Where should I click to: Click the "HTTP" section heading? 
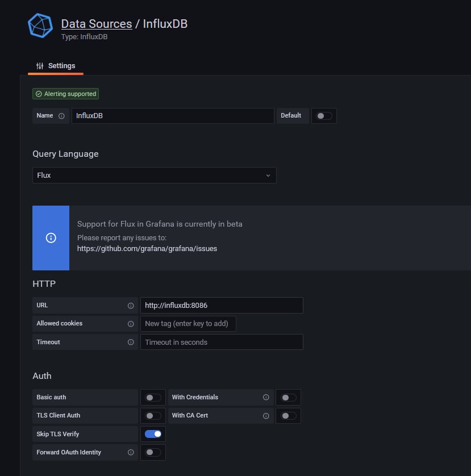click(44, 284)
